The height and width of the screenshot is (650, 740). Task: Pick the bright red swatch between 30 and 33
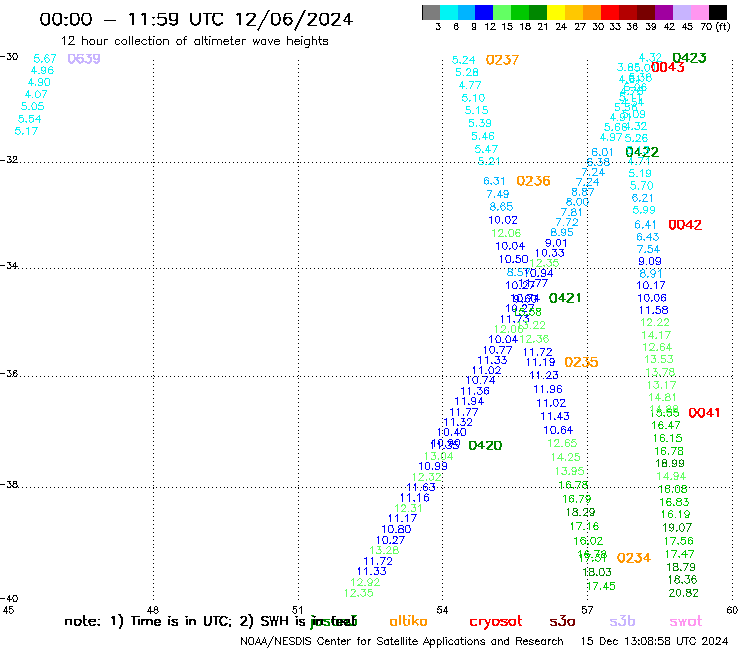tap(609, 12)
